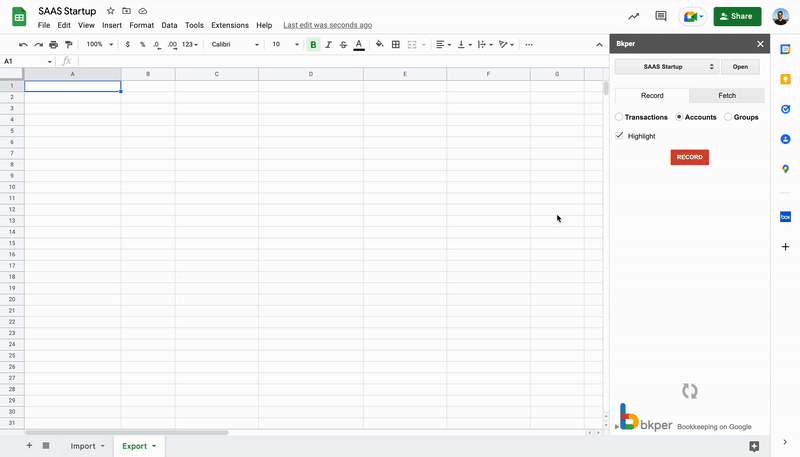The width and height of the screenshot is (800, 457).
Task: Open the font size 10 dropdown
Action: coord(285,45)
